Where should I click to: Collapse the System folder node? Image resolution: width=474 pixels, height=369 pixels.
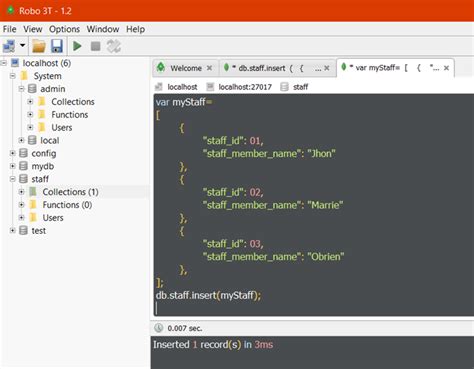click(13, 76)
